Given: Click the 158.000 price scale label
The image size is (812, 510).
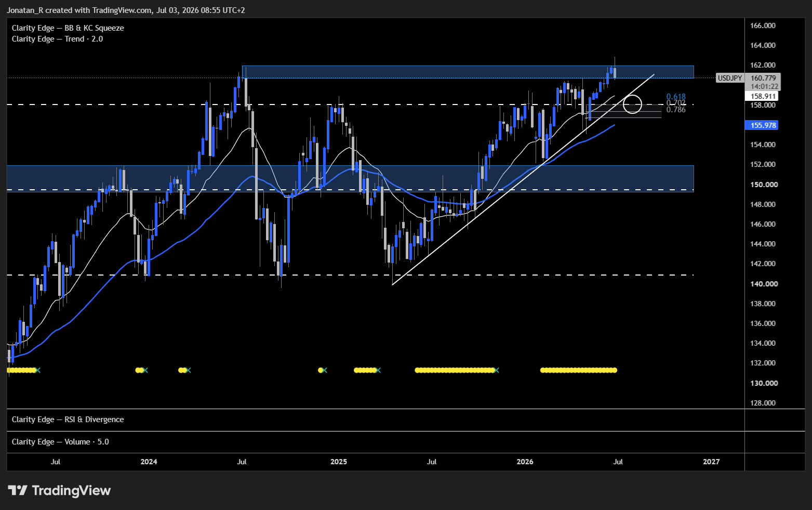Looking at the screenshot, I should point(763,105).
